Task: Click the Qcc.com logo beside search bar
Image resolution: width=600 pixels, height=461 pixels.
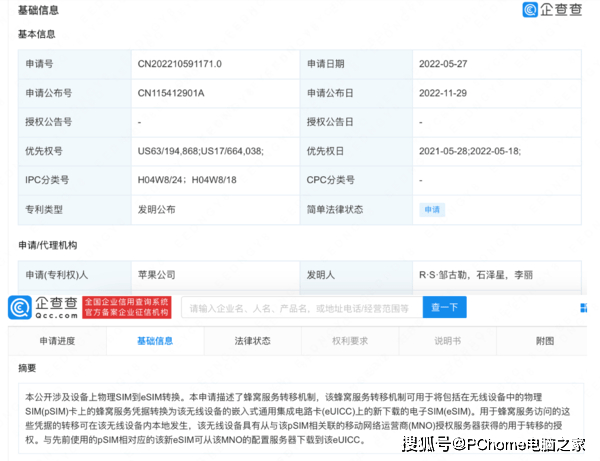Action: [x=42, y=306]
